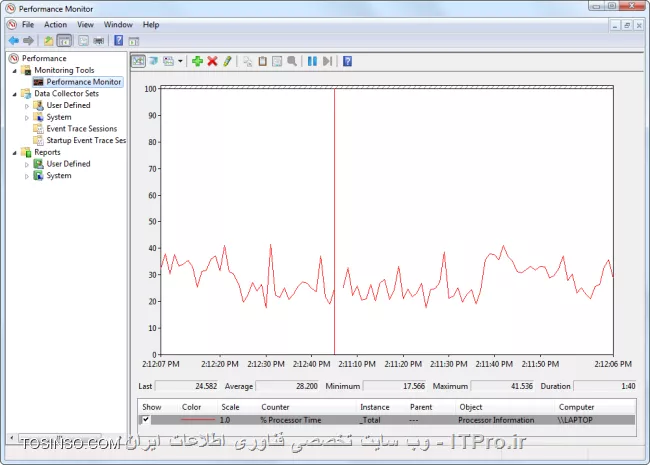The width and height of the screenshot is (650, 465).
Task: Collapse the Monitoring Tools node
Action: coord(15,70)
